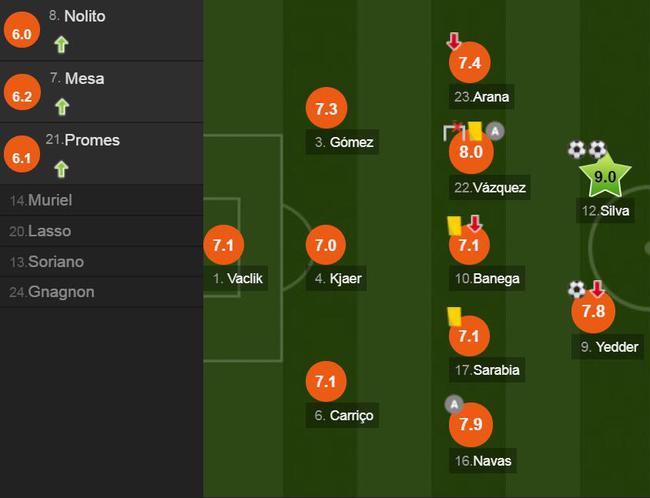Open Mesa's 6.2 rating bubble

(x=22, y=92)
